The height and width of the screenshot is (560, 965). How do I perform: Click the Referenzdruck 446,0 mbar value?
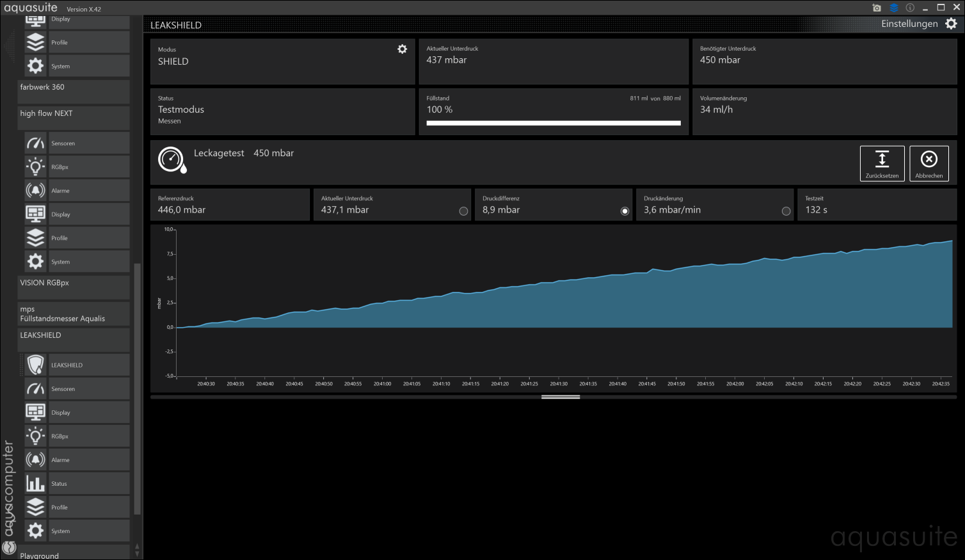pos(182,210)
